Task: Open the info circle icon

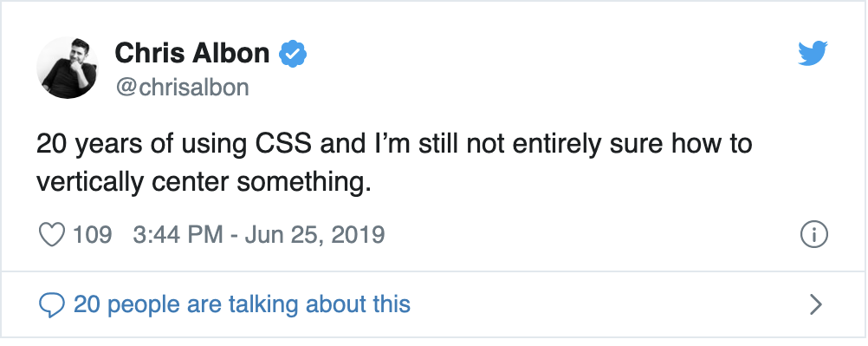Action: pos(813,235)
